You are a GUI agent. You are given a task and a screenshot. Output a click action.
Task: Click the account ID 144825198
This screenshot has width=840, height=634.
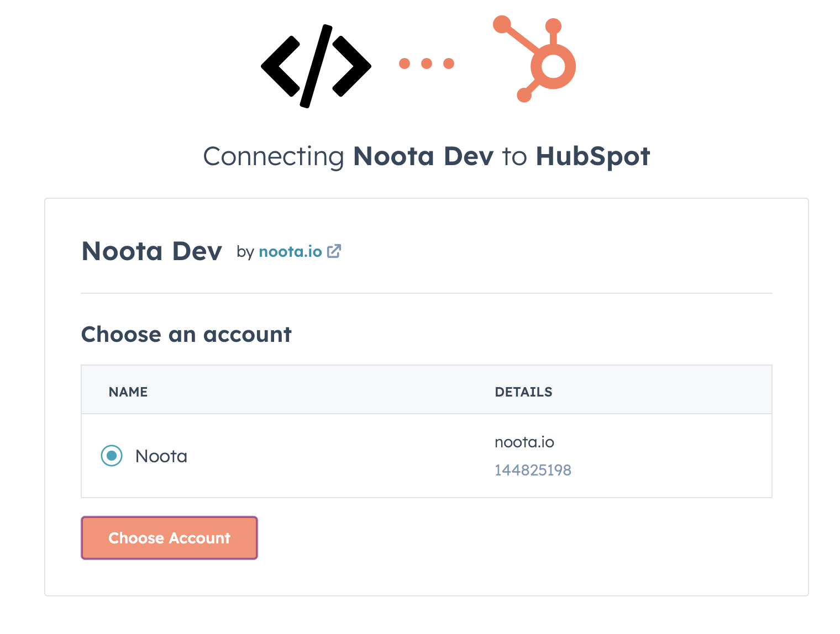point(533,470)
